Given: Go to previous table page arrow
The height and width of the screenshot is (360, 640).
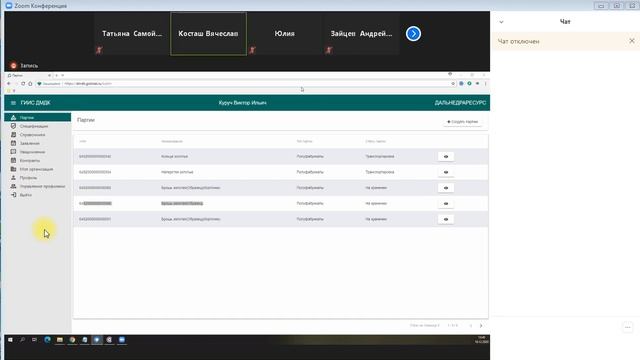Looking at the screenshot, I should coord(471,326).
